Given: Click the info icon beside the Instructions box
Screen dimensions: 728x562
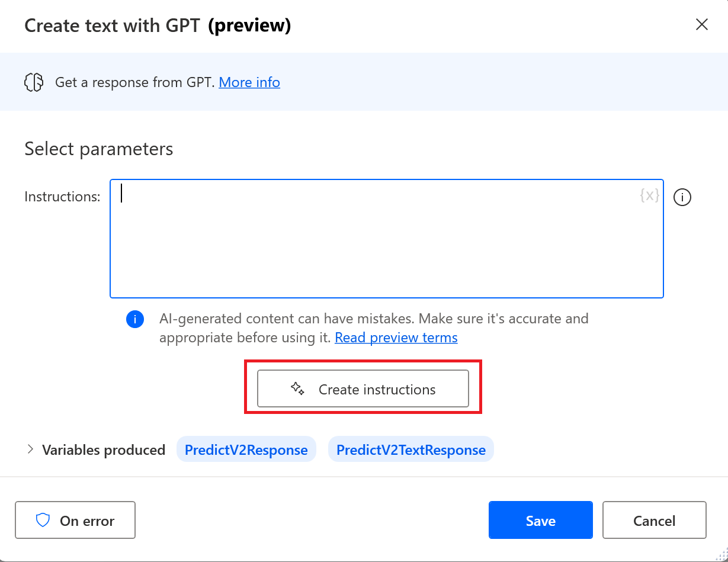Looking at the screenshot, I should tap(682, 197).
